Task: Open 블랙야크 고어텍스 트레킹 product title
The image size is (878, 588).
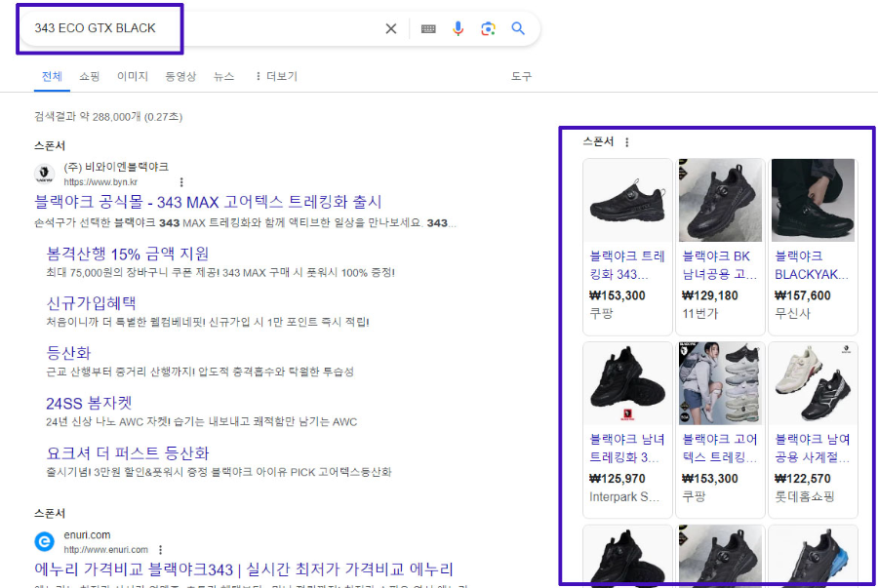Action: coord(720,449)
